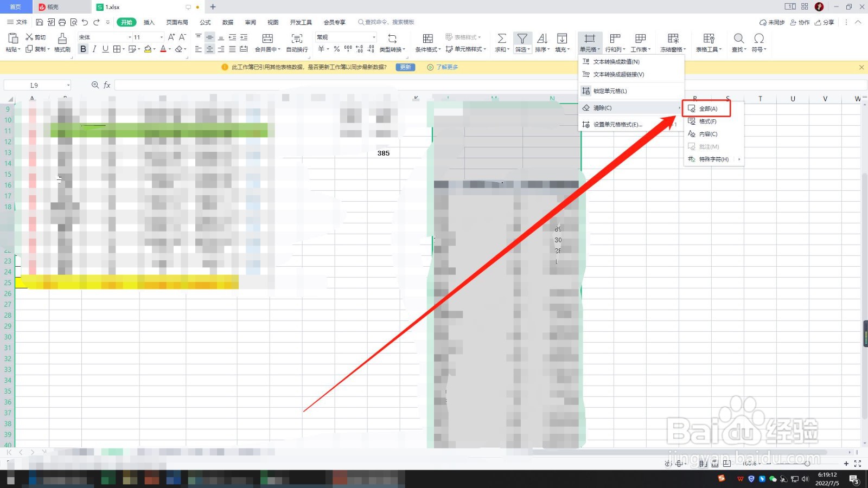The image size is (868, 488).
Task: Open the font size dropdown
Action: pyautogui.click(x=161, y=37)
